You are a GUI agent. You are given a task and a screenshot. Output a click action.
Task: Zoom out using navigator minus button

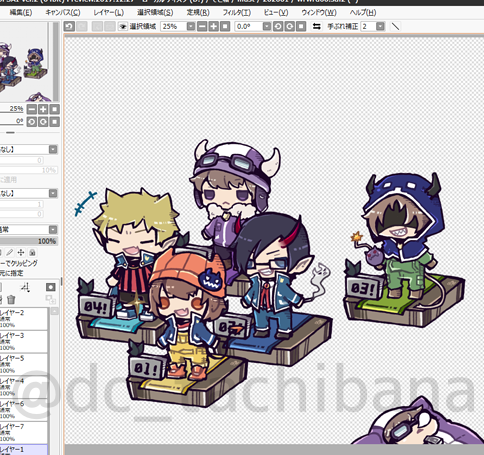(x=32, y=109)
